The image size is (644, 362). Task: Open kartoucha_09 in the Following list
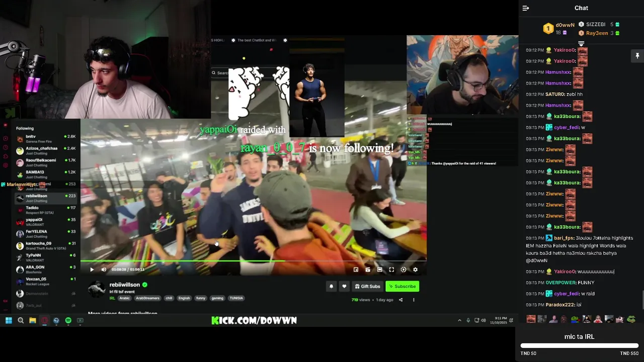pos(45,245)
